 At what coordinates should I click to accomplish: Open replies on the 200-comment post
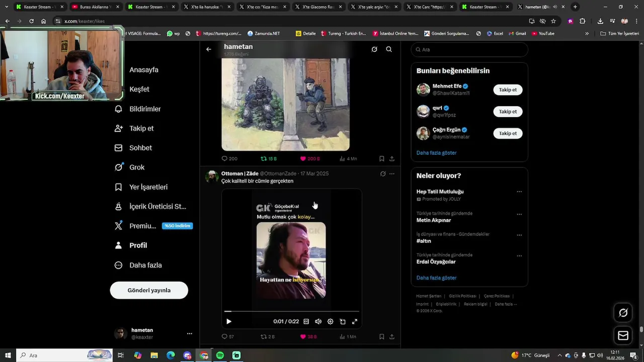point(229,158)
